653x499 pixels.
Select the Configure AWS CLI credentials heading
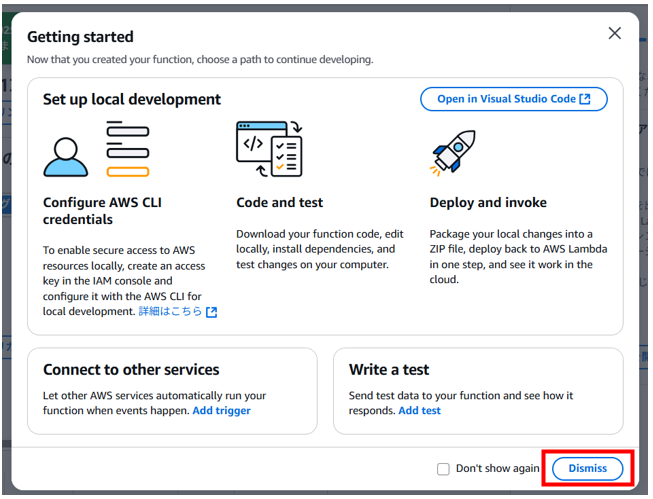[x=102, y=211]
